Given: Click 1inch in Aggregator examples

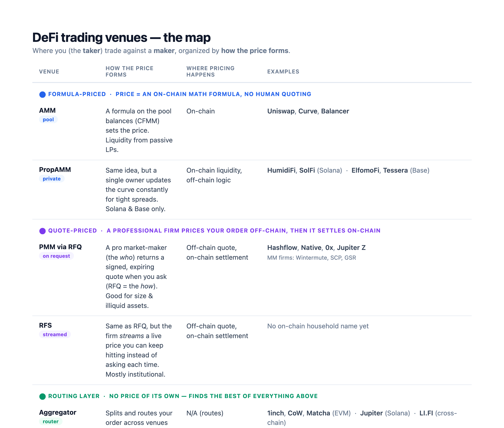Looking at the screenshot, I should point(275,413).
